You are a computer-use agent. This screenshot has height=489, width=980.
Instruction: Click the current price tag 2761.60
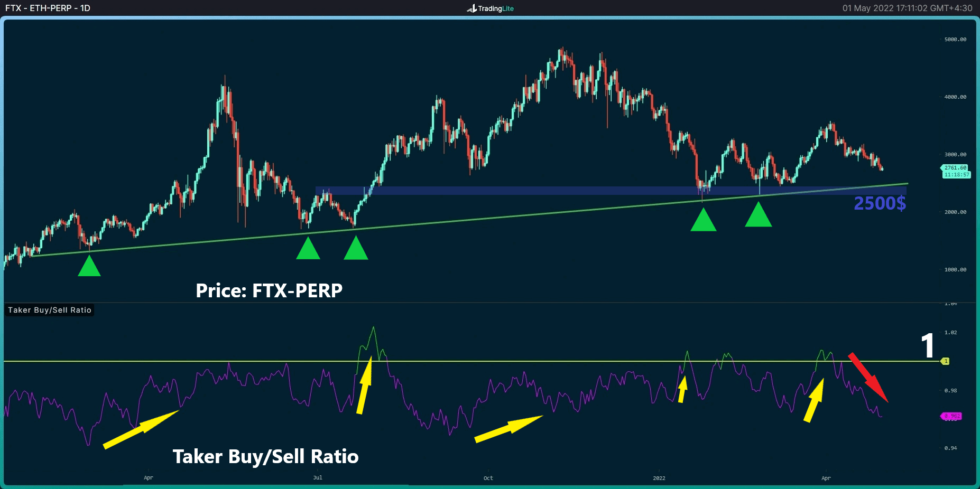click(955, 168)
